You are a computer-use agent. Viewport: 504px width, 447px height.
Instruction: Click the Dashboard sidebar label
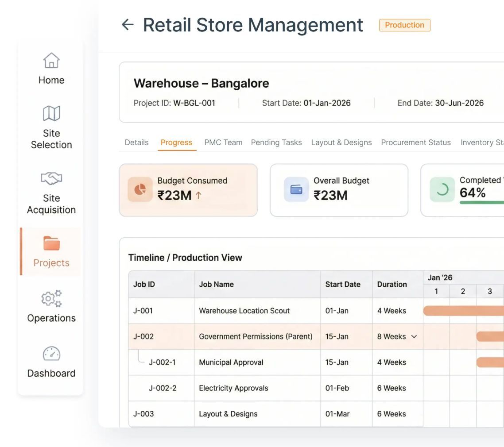51,373
